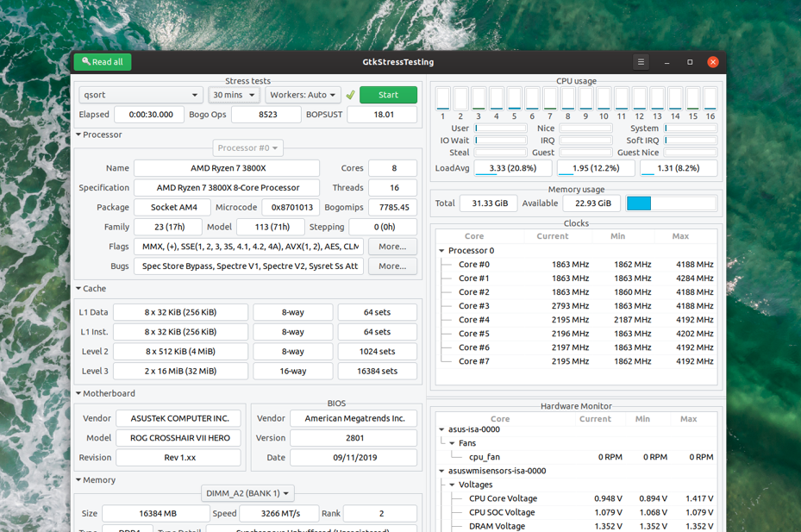Click the memory usage bar
Image resolution: width=801 pixels, height=532 pixels.
coord(672,203)
